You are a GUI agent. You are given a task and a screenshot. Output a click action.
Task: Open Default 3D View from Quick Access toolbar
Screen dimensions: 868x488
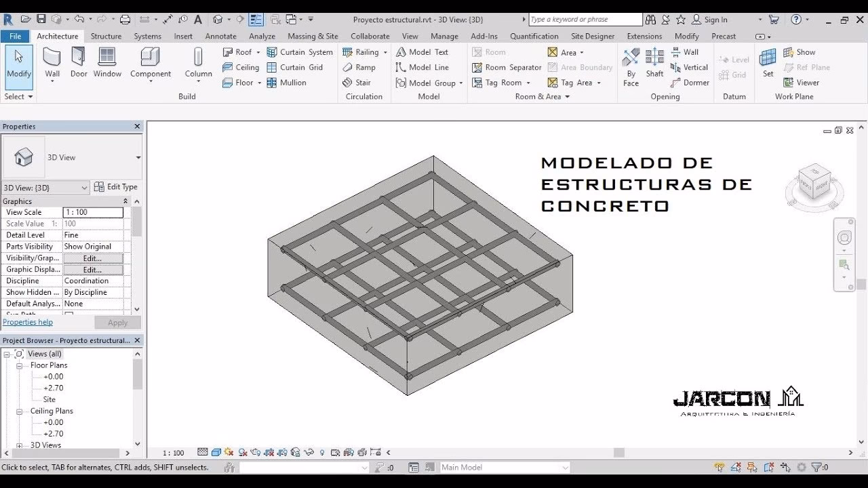point(217,18)
